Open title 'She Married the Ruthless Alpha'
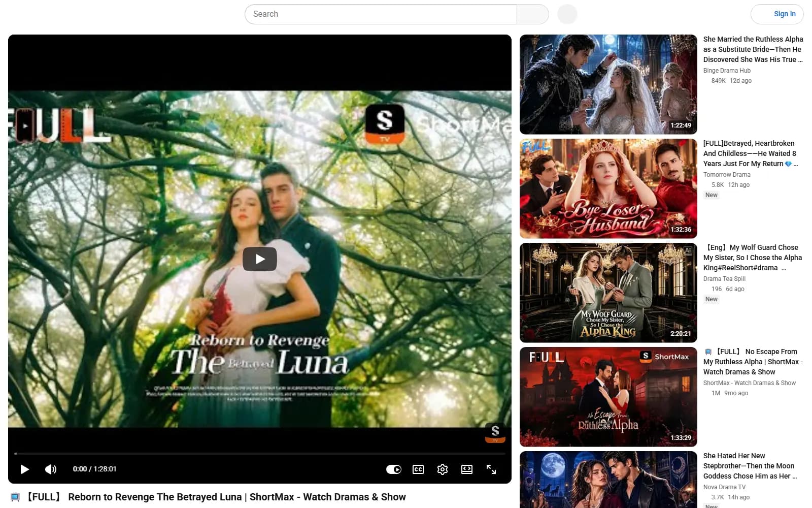This screenshot has height=508, width=812. (753, 49)
